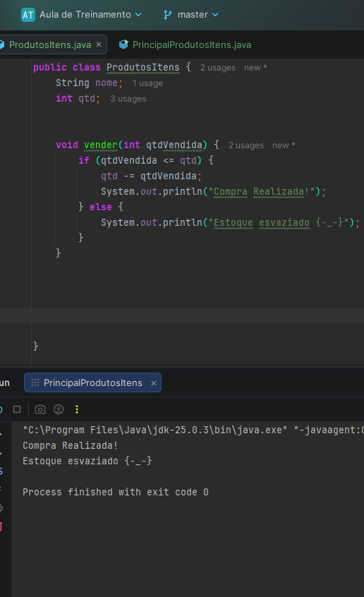This screenshot has width=364, height=597.
Task: Click the 'Compra Realizada!' console output line
Action: click(70, 445)
